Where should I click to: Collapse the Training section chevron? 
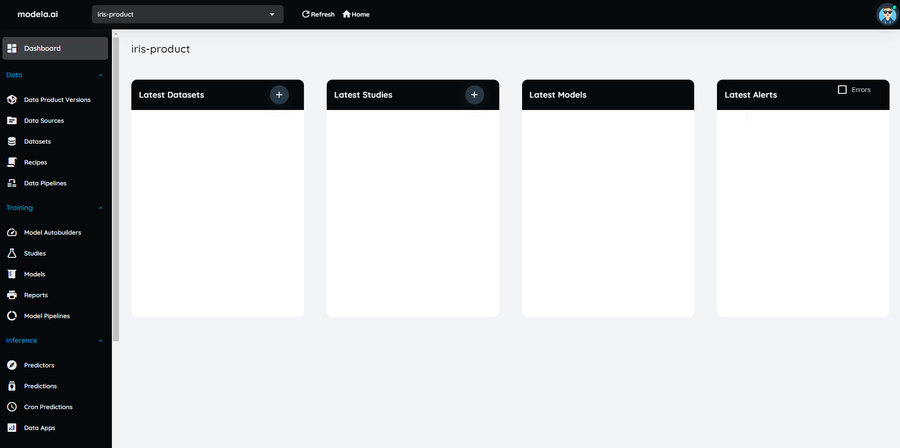[101, 208]
